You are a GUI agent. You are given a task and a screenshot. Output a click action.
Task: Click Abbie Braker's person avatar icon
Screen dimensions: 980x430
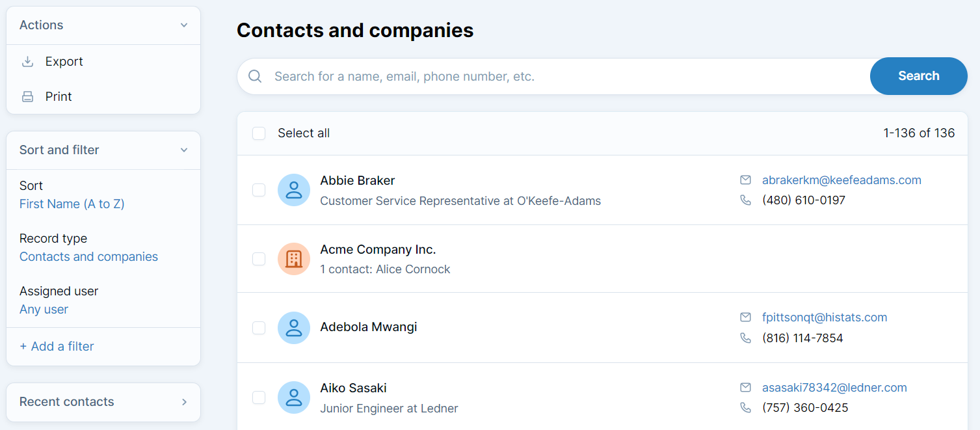(x=294, y=190)
